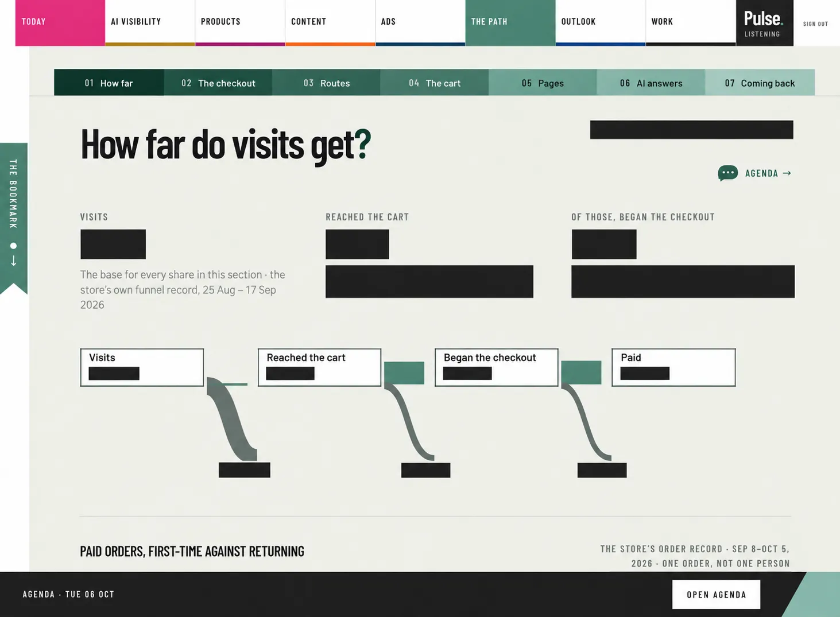
Task: View section 06 AI answers
Action: point(651,83)
